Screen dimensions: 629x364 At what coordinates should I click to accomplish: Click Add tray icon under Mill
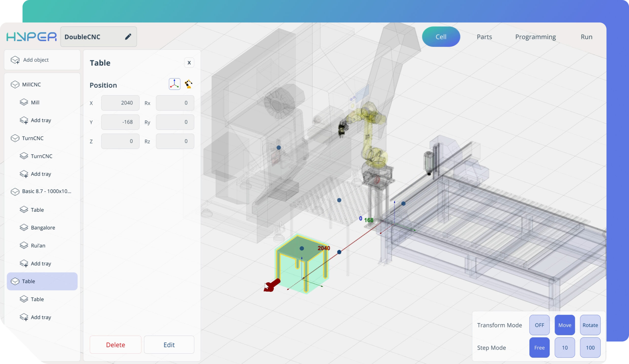tap(24, 120)
